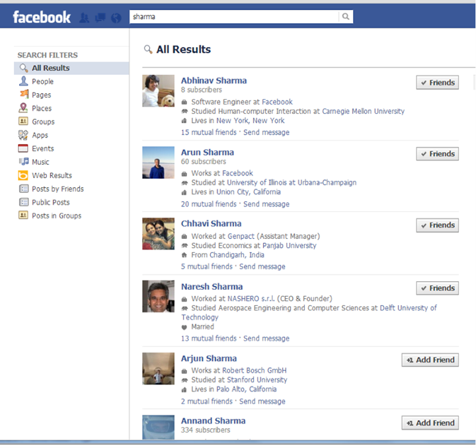Open the notifications globe icon

click(x=116, y=18)
